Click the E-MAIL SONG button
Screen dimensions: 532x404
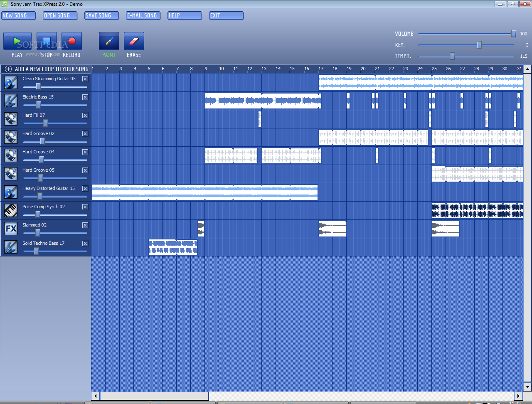[143, 15]
